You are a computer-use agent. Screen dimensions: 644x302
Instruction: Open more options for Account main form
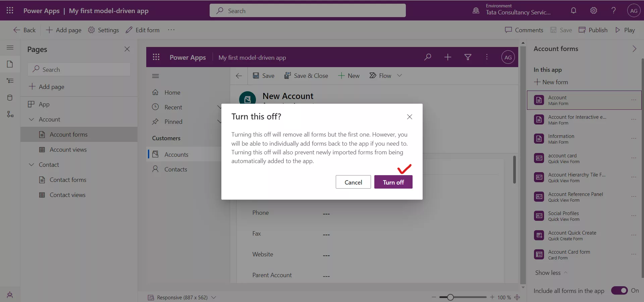pos(634,100)
